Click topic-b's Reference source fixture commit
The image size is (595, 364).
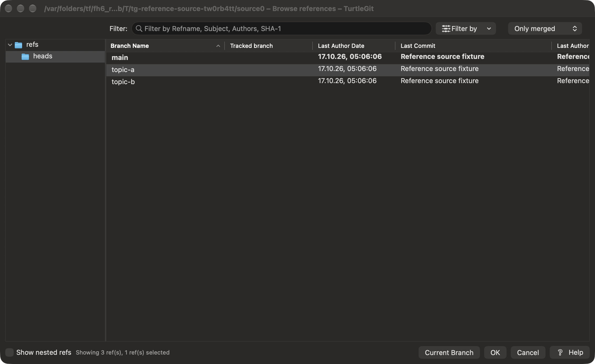coord(440,81)
